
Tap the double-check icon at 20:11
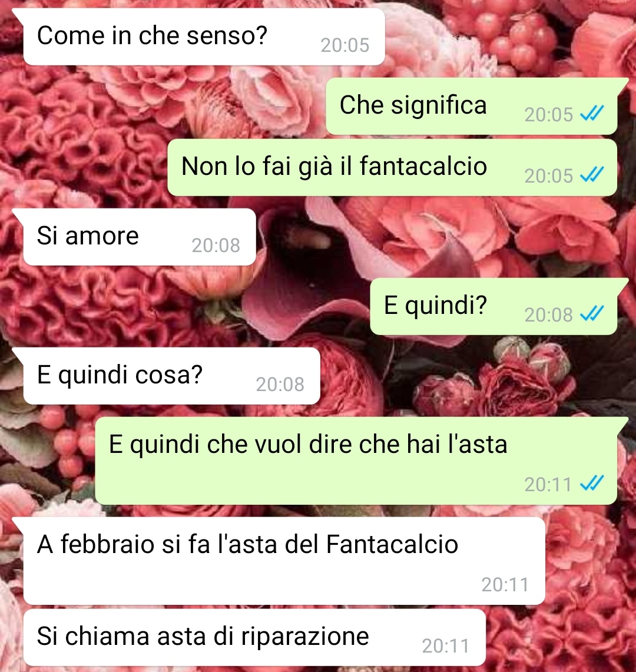click(x=592, y=484)
